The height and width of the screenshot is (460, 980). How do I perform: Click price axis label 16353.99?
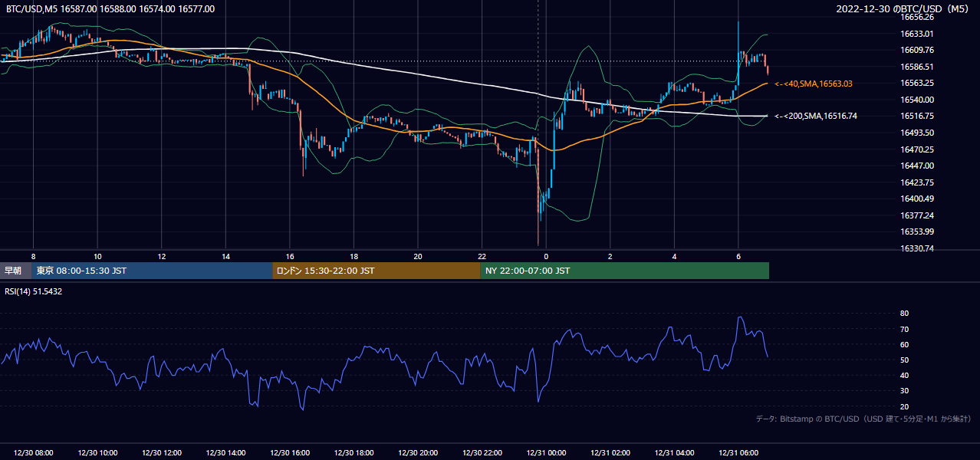pyautogui.click(x=916, y=232)
